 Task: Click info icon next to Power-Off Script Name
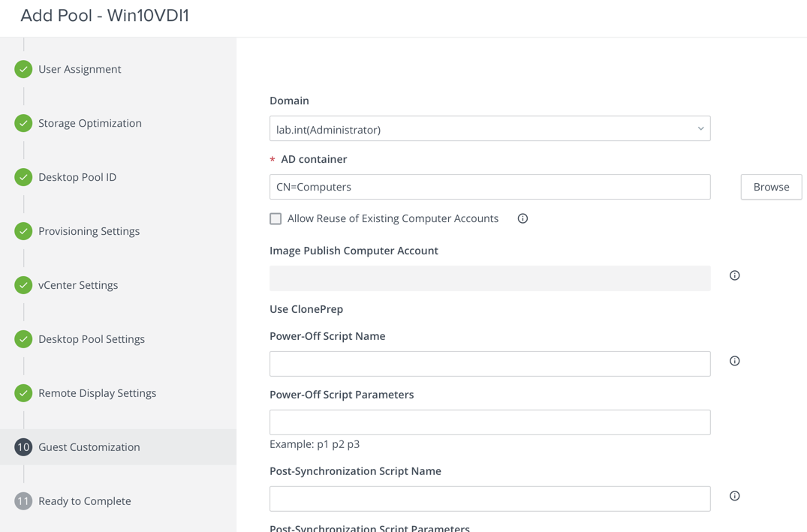pyautogui.click(x=734, y=361)
